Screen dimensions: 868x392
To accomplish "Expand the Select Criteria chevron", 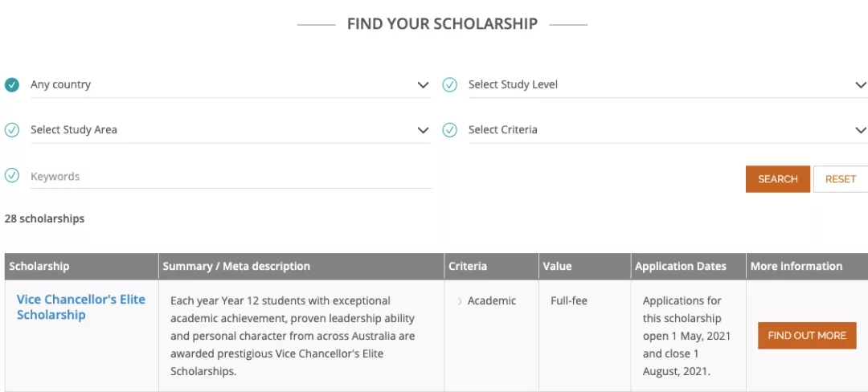I will (x=861, y=130).
